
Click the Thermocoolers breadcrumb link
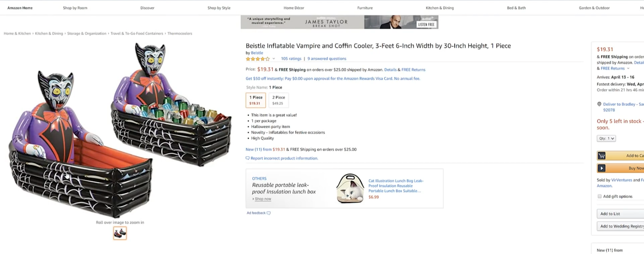coord(180,33)
